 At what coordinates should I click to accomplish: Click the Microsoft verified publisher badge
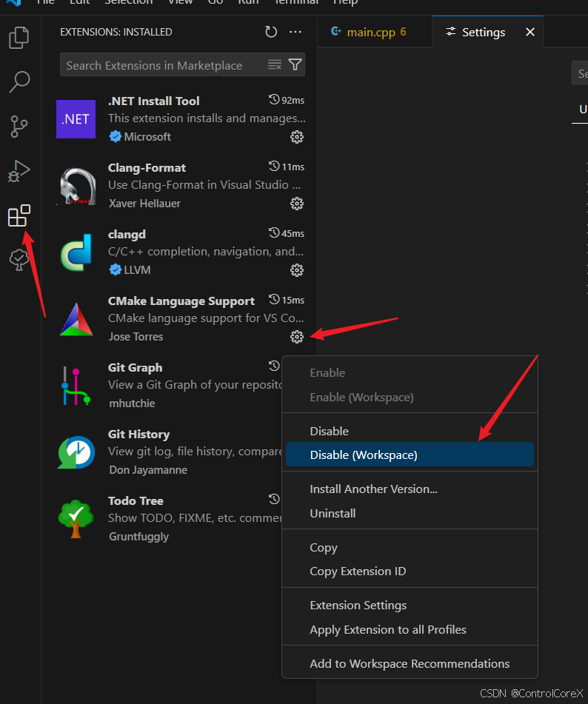116,136
